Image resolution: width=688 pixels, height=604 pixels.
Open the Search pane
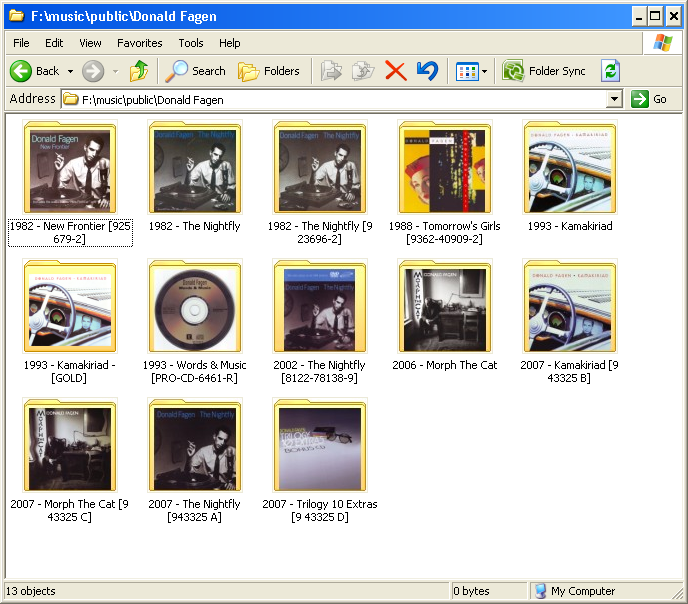point(195,71)
